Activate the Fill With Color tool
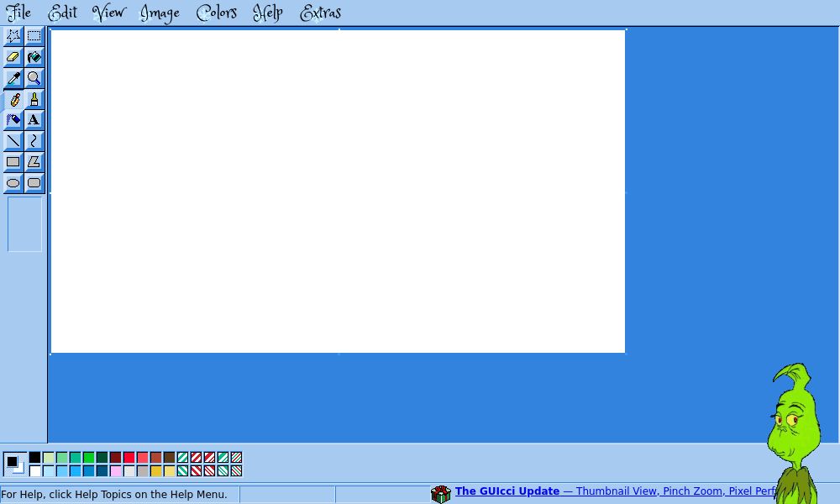 click(x=34, y=56)
